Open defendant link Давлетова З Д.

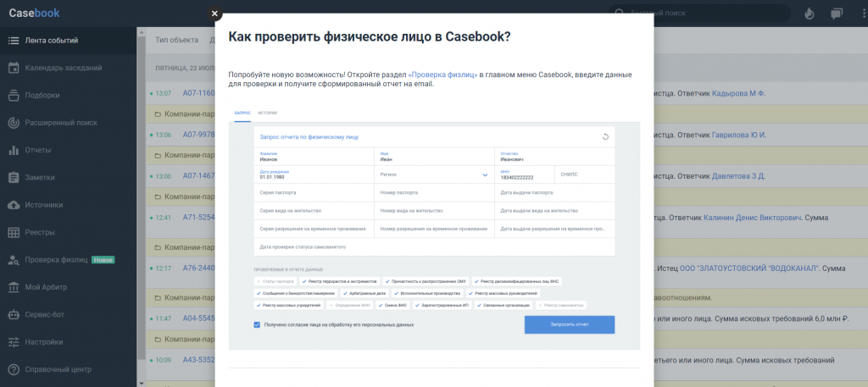[738, 176]
